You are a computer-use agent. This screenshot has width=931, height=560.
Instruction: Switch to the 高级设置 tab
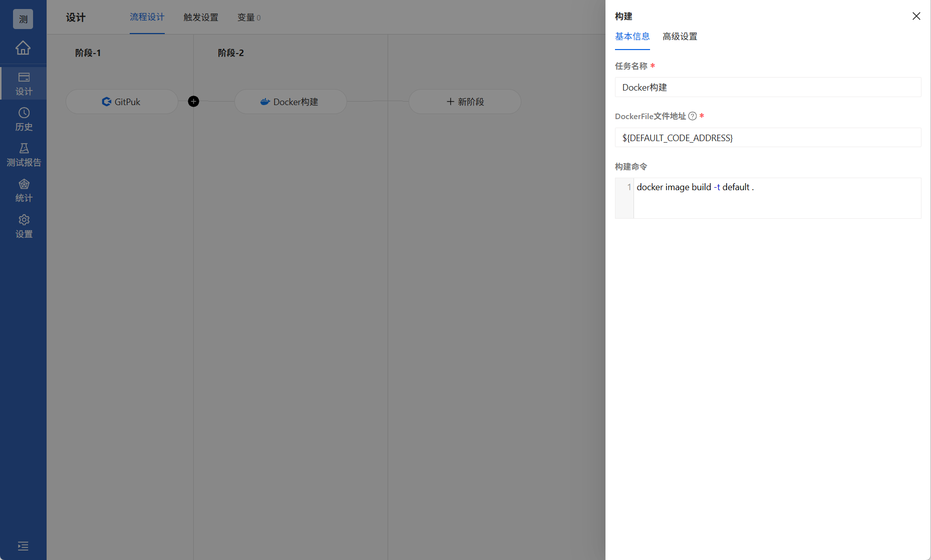pyautogui.click(x=680, y=36)
